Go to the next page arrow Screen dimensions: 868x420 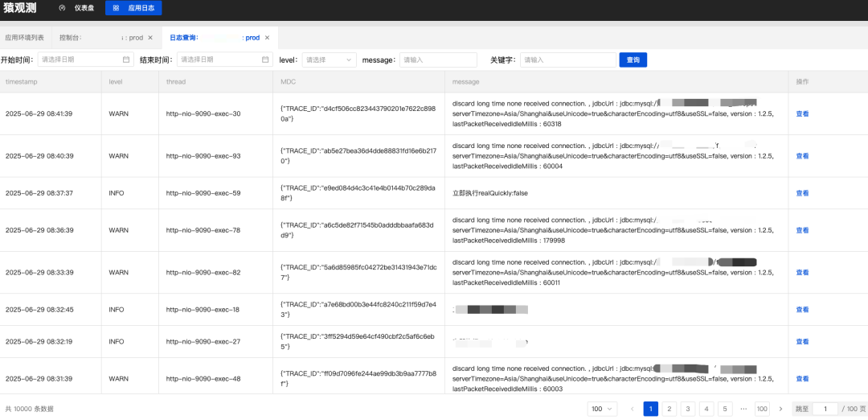(x=780, y=409)
